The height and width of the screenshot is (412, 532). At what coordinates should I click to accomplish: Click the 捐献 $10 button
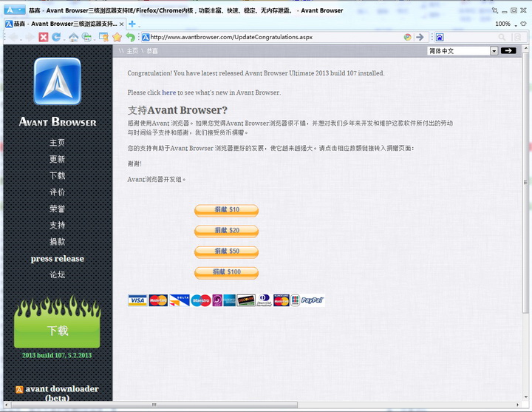(226, 210)
